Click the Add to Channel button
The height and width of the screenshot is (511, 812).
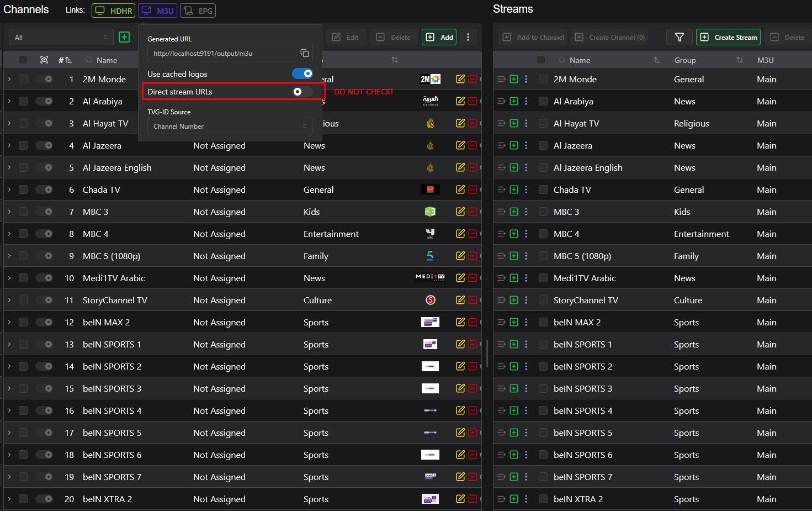[x=534, y=37]
